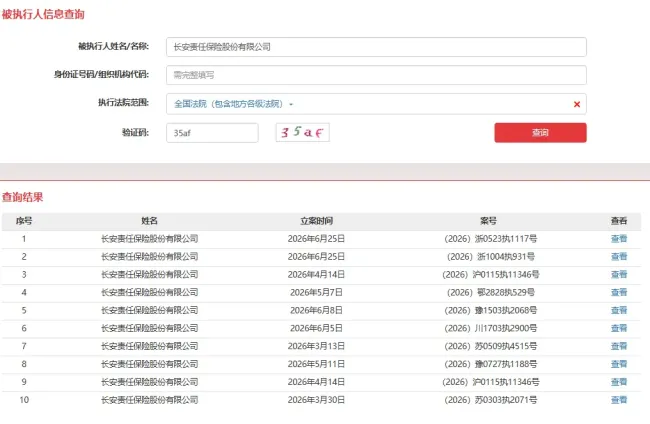Select case number (2026)浙1004执931号
The width and height of the screenshot is (650, 424).
pos(491,257)
